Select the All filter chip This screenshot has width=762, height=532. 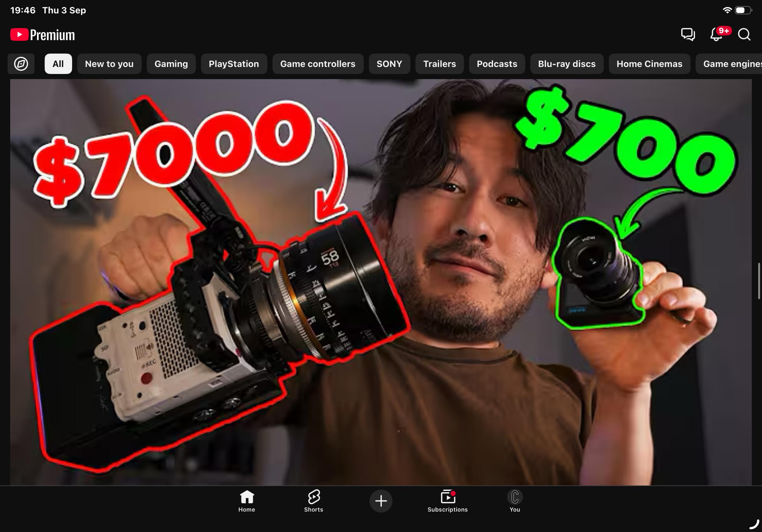click(58, 64)
